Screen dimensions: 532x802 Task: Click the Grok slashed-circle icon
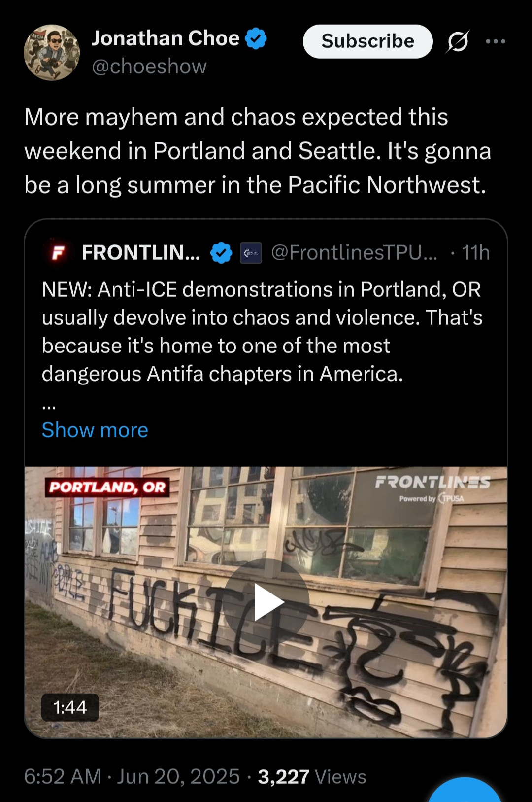pyautogui.click(x=458, y=41)
